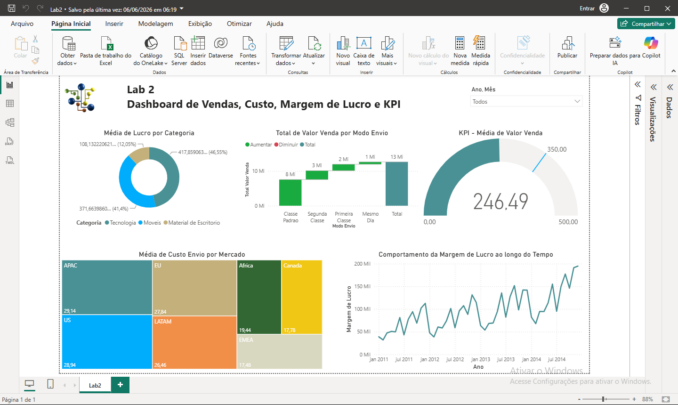Open the Ano, Mês slicer dropdown

[526, 102]
